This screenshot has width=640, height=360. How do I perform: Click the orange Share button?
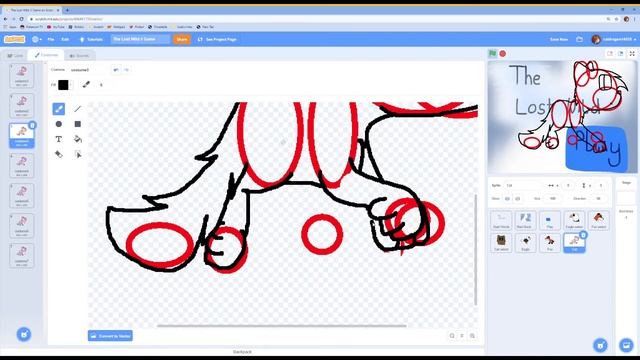click(x=182, y=39)
